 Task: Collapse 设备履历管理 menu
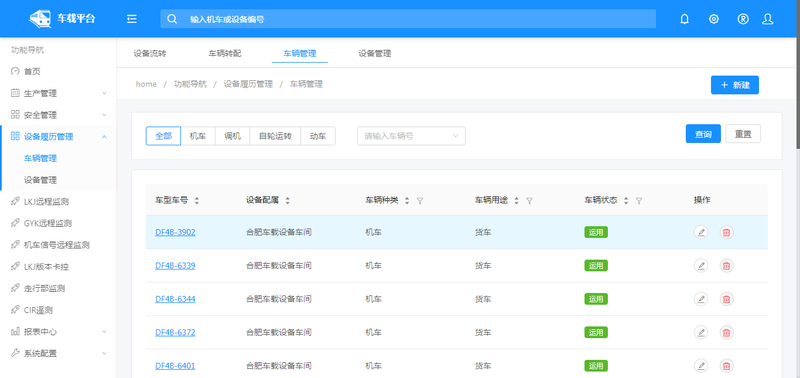pos(58,137)
